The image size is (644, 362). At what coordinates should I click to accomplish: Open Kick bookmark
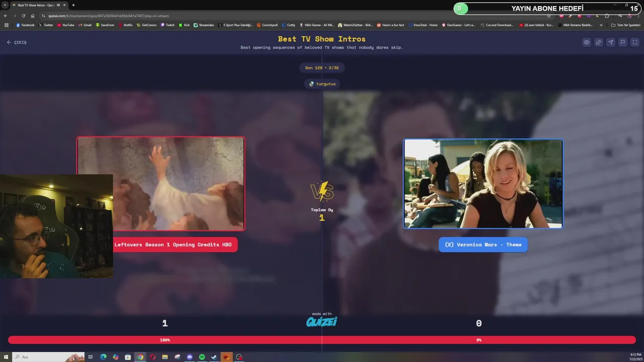[184, 25]
